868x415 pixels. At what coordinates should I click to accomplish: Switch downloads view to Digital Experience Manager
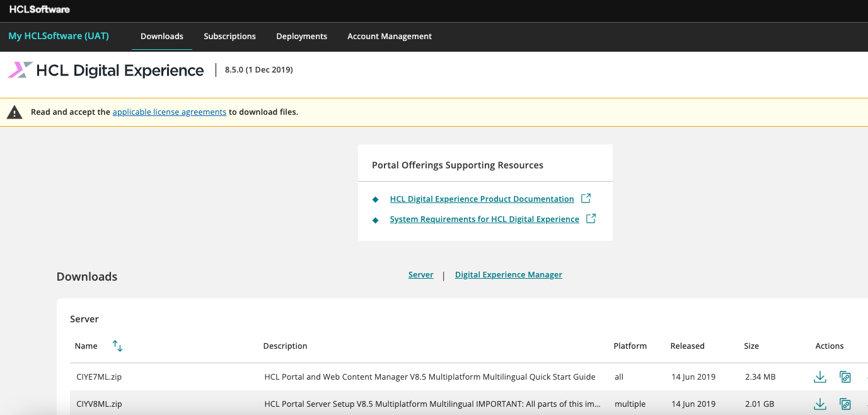click(508, 274)
